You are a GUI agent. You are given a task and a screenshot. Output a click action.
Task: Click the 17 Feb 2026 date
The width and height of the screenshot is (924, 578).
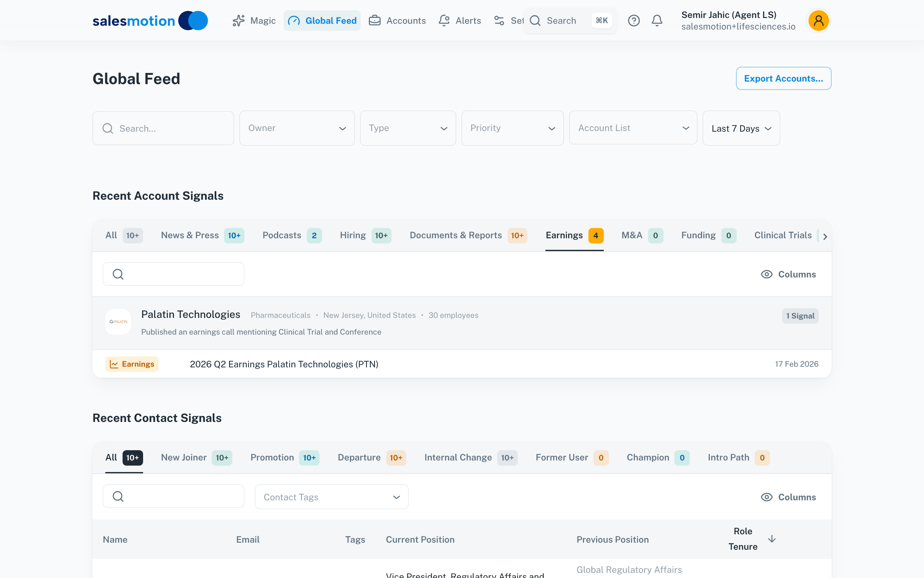click(x=797, y=364)
